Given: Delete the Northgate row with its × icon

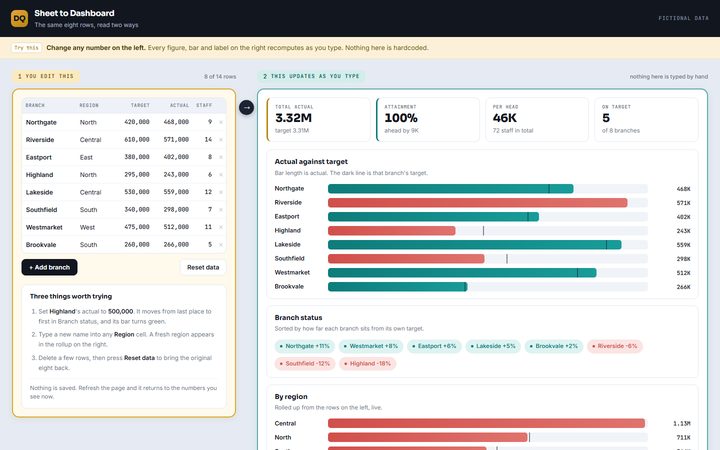Looking at the screenshot, I should [221, 122].
